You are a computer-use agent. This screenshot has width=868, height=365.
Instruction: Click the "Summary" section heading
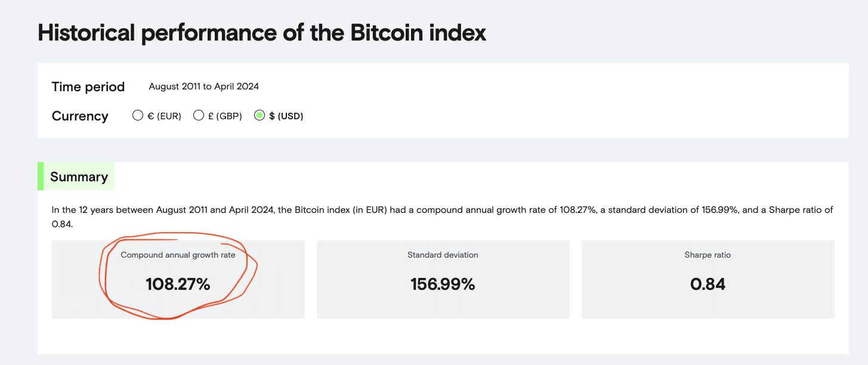pyautogui.click(x=79, y=177)
